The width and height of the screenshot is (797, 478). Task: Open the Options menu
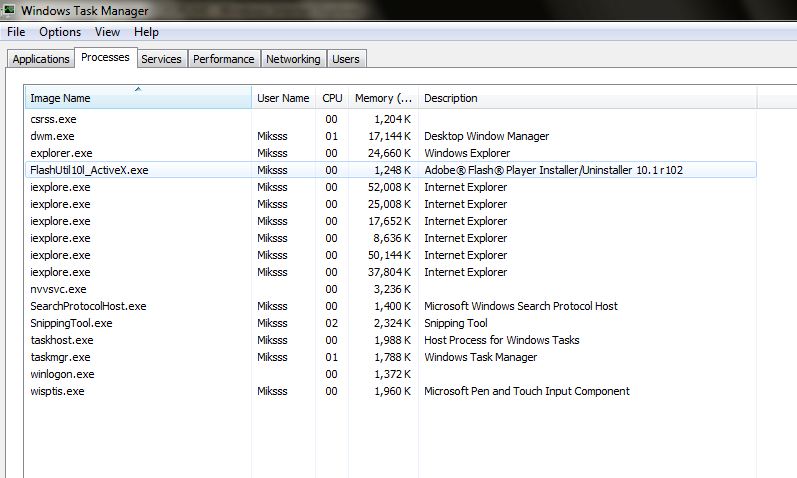coord(60,32)
